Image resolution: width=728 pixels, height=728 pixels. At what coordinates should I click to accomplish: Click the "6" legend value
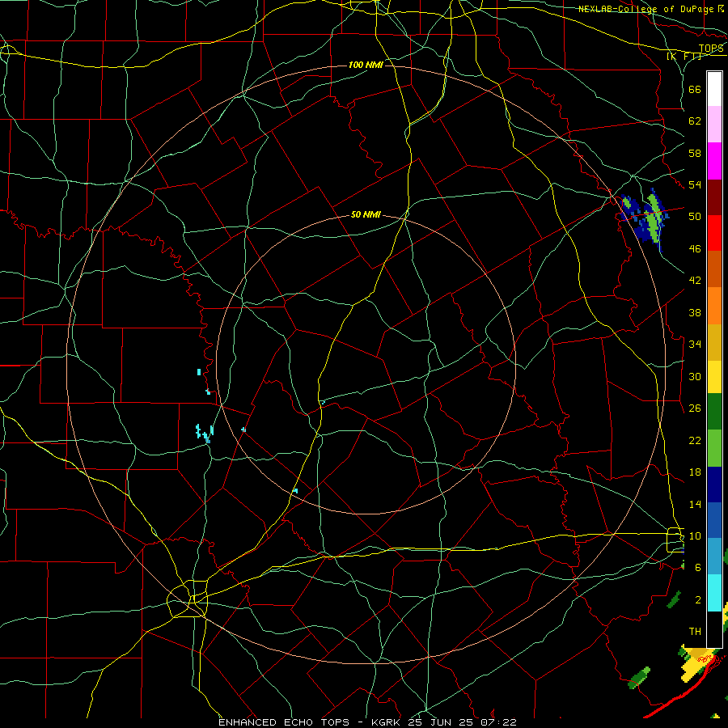[698, 568]
